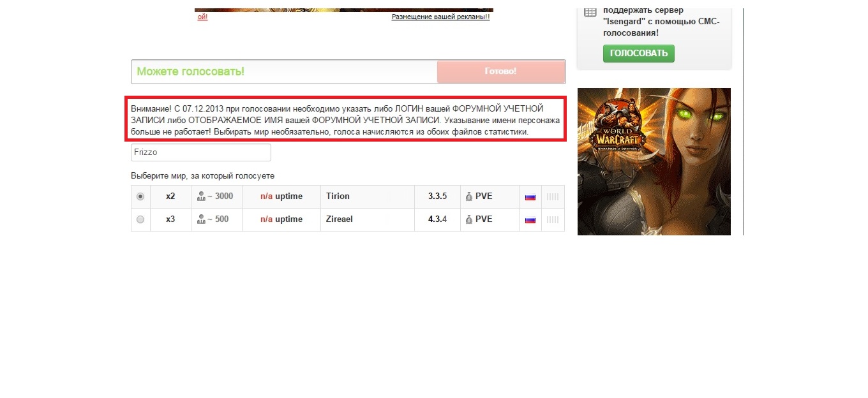
Task: Click the Готово! button
Action: click(501, 72)
